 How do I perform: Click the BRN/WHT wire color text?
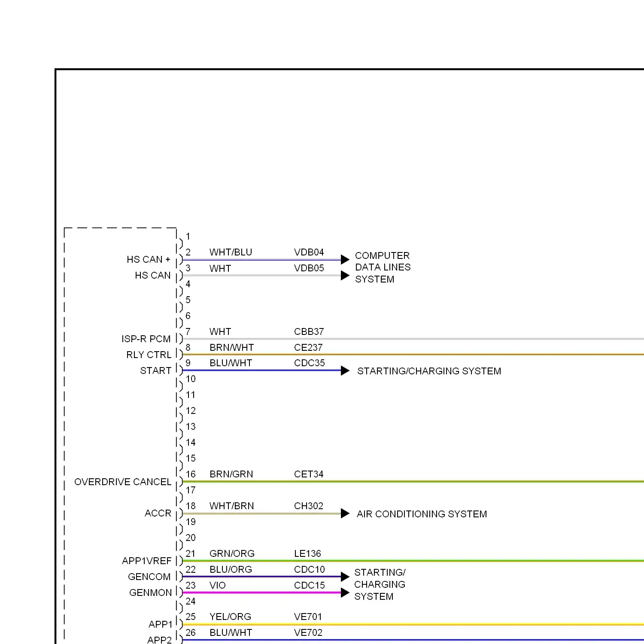[x=231, y=347]
